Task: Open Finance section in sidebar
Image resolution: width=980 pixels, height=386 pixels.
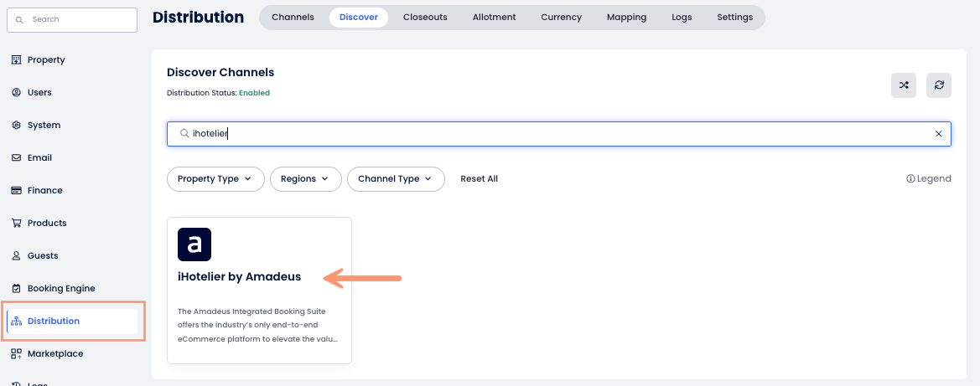Action: (44, 191)
